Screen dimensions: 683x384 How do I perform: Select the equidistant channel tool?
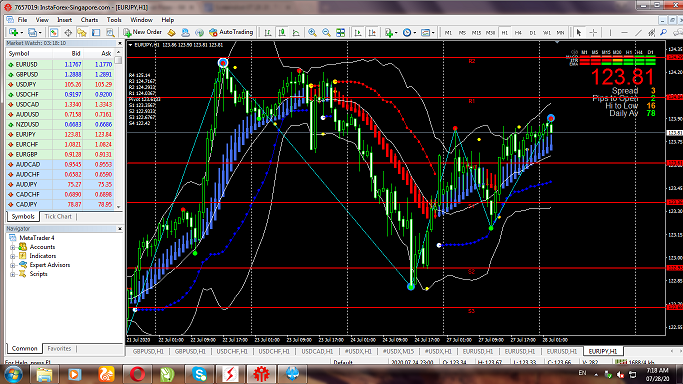coord(652,33)
